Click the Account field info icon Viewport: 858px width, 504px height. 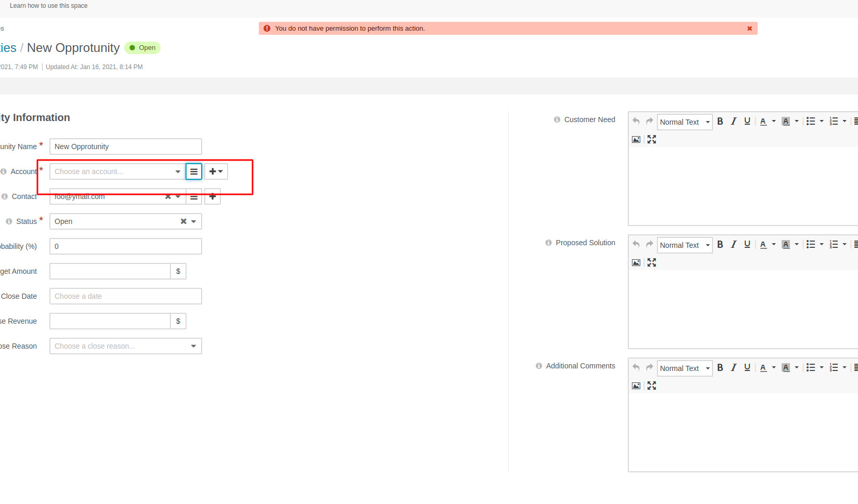point(4,171)
